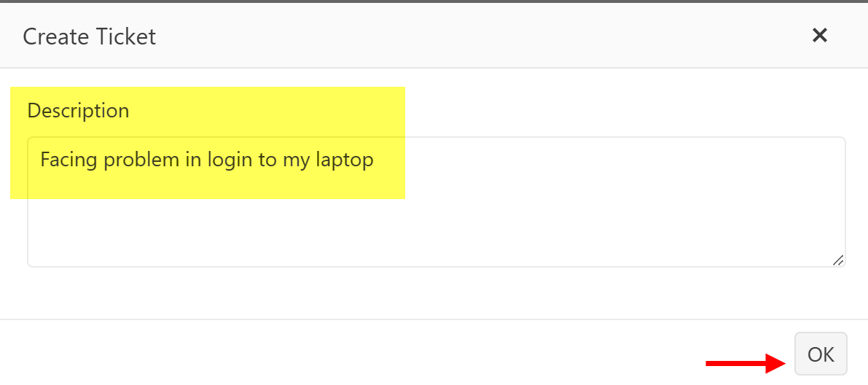
Task: Click the red arrow pointing to OK
Action: coord(745,362)
